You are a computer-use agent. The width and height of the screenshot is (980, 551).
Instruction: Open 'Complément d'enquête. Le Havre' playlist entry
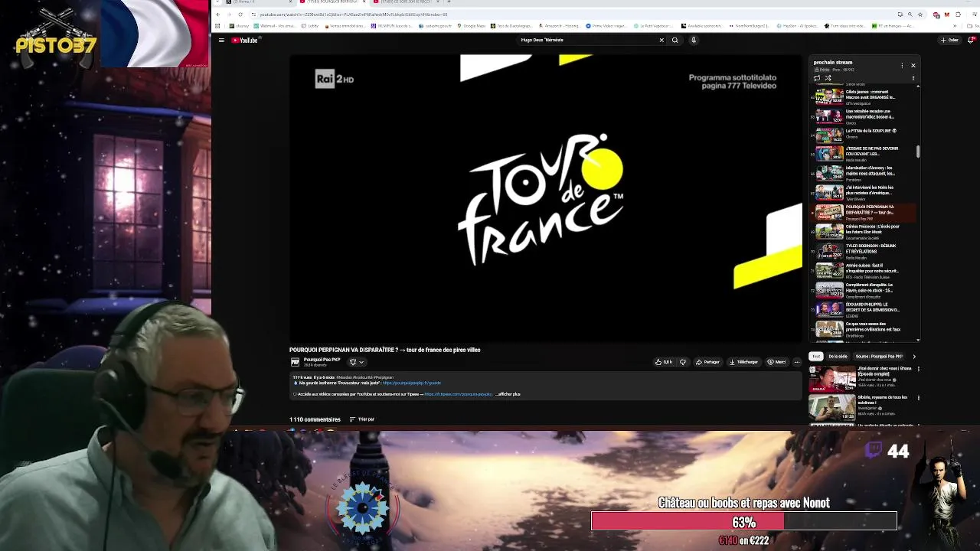(x=861, y=289)
